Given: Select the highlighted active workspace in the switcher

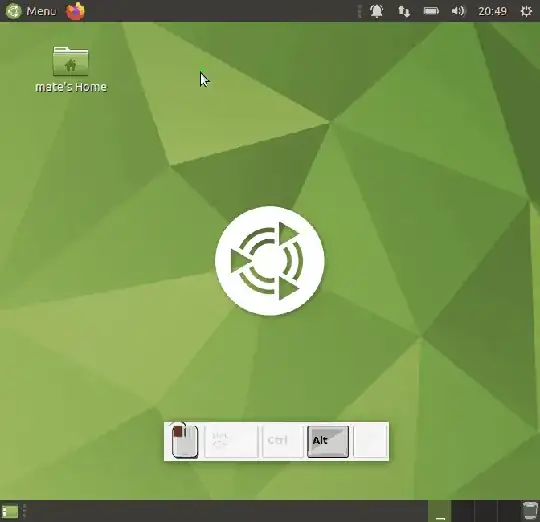Looking at the screenshot, I should (x=439, y=511).
